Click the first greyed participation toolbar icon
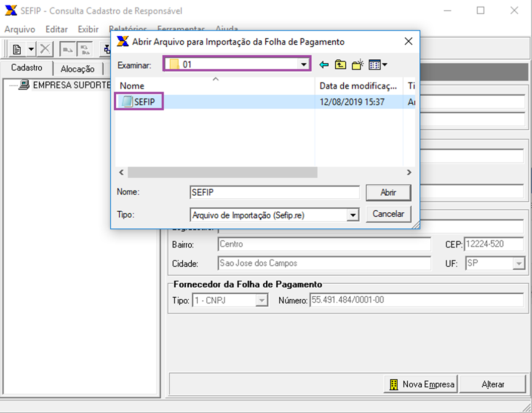Viewport: 532px width, 413px height. coord(67,49)
